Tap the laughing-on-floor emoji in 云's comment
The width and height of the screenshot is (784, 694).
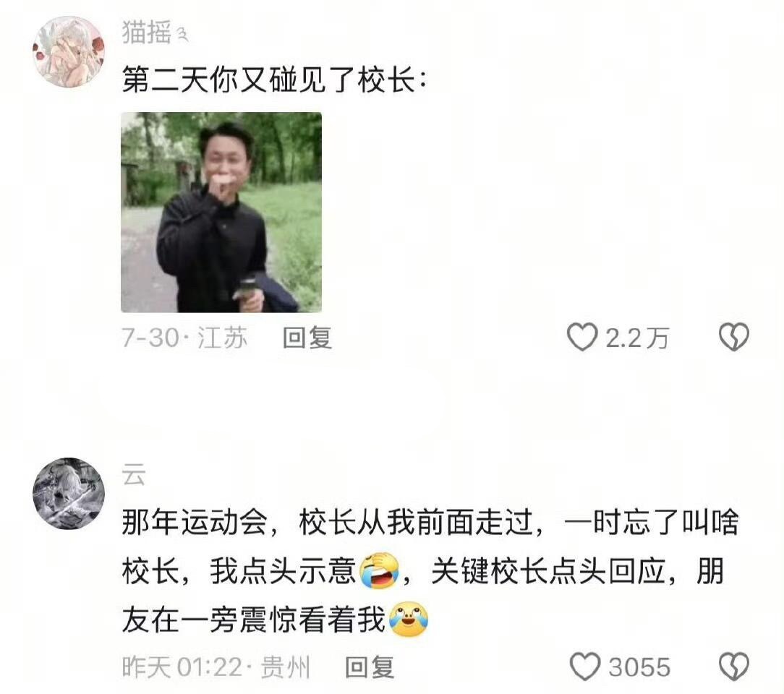380,571
